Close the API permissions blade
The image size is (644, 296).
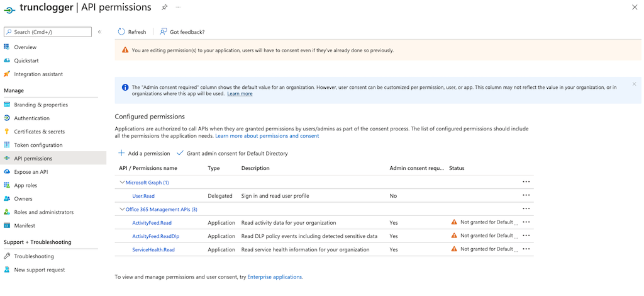coord(635,8)
